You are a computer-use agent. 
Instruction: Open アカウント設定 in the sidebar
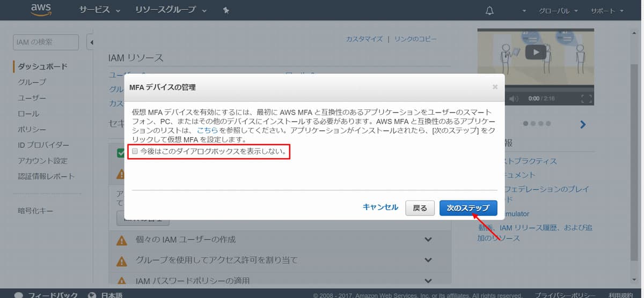point(42,160)
